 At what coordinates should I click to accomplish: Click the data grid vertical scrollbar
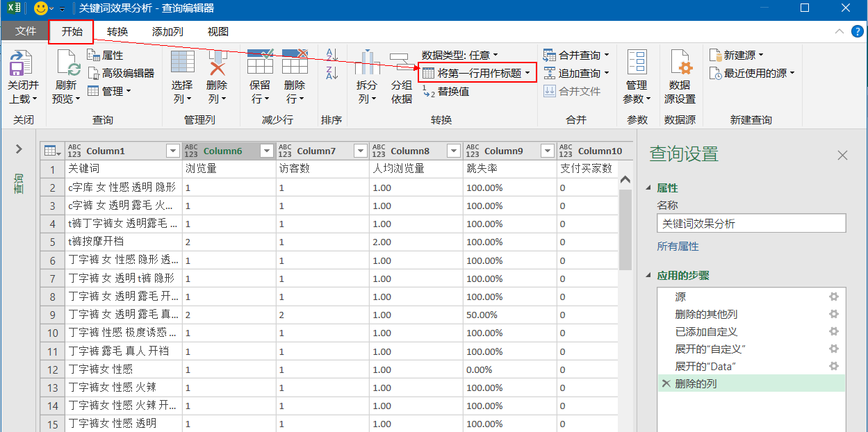(x=625, y=229)
